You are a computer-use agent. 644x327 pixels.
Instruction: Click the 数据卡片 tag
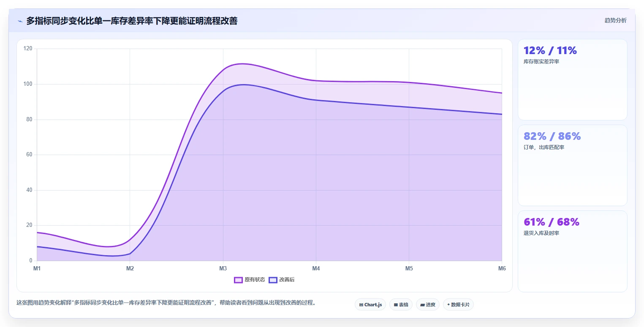[x=458, y=305]
